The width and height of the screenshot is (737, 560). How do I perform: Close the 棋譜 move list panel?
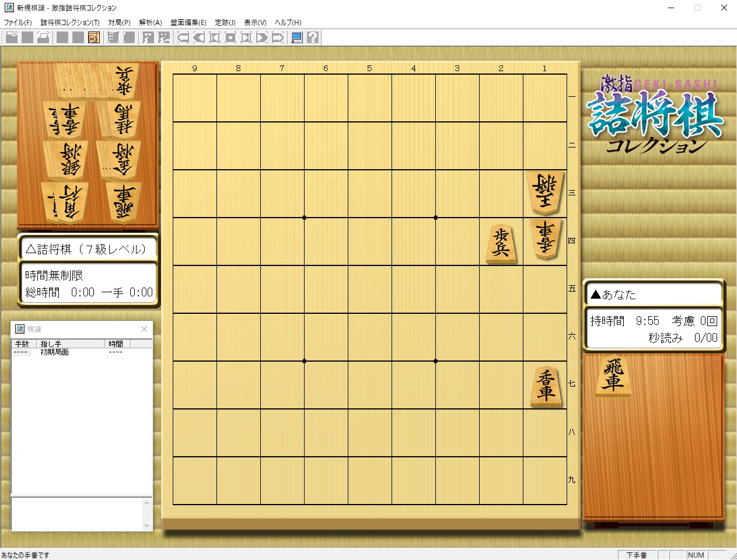pos(144,329)
